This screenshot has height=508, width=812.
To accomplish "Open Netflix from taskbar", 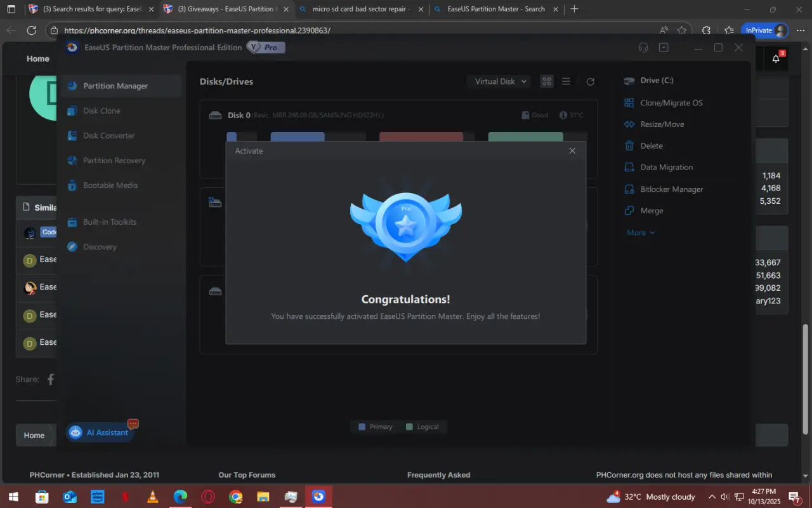I will pos(125,497).
